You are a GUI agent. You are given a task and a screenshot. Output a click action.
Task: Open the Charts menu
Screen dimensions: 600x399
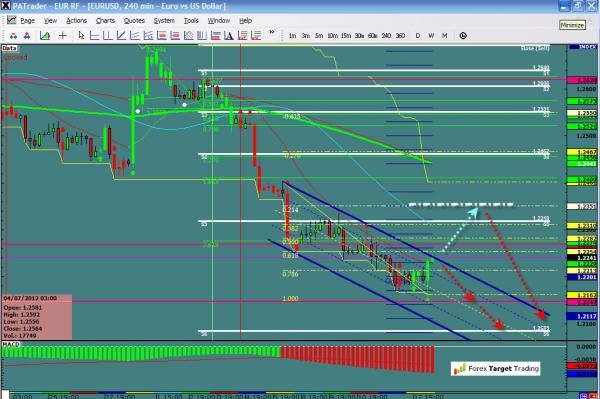(105, 21)
